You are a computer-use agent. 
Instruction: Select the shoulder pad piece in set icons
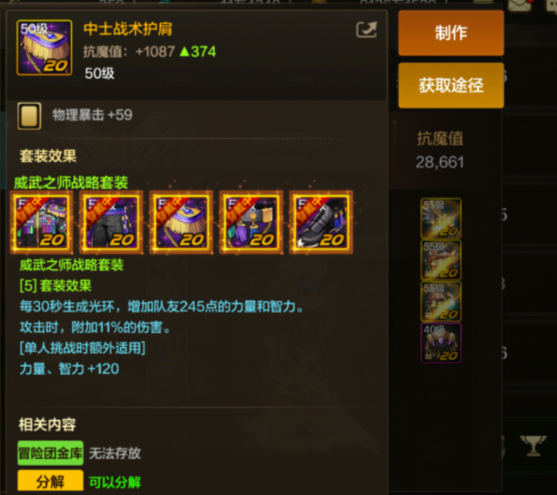tap(181, 222)
